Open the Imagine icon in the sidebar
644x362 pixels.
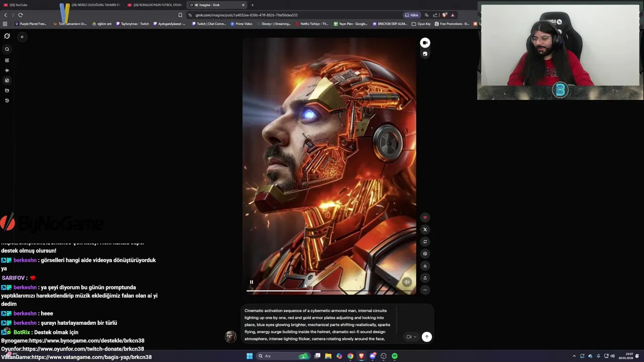pos(7,80)
